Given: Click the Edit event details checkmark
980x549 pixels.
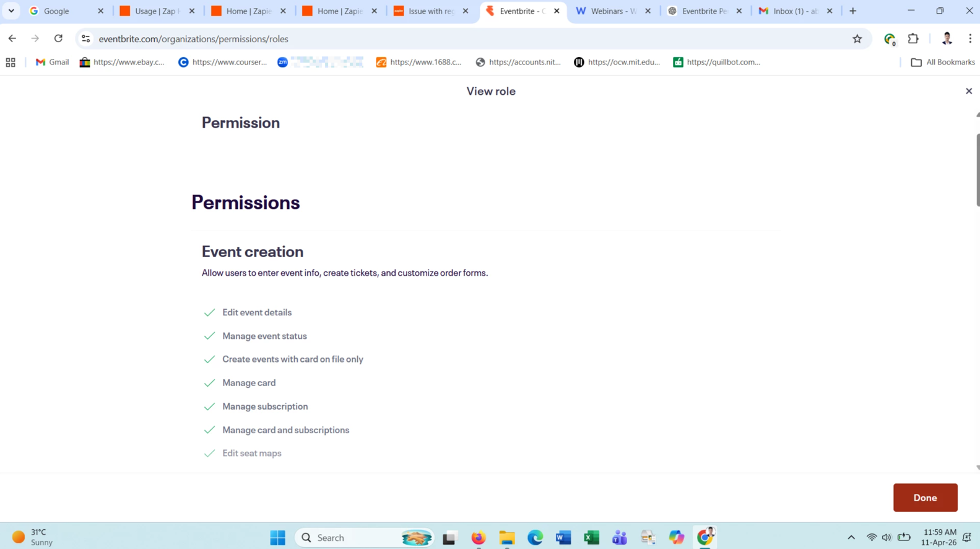Looking at the screenshot, I should click(209, 313).
